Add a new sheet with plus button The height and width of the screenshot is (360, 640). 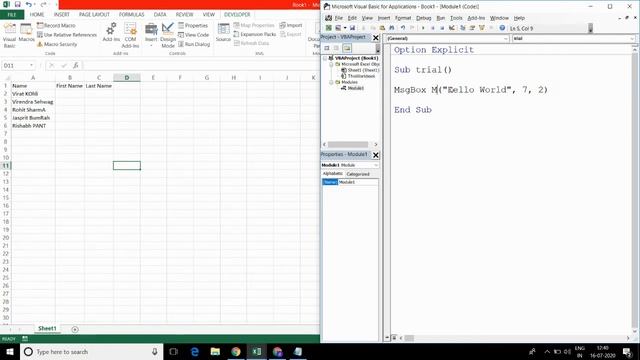[x=75, y=329]
